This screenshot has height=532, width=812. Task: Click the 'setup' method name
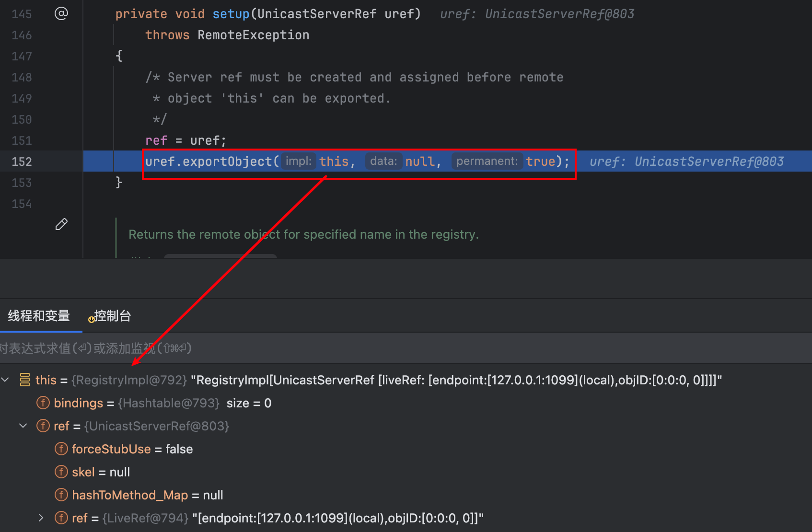coord(231,14)
